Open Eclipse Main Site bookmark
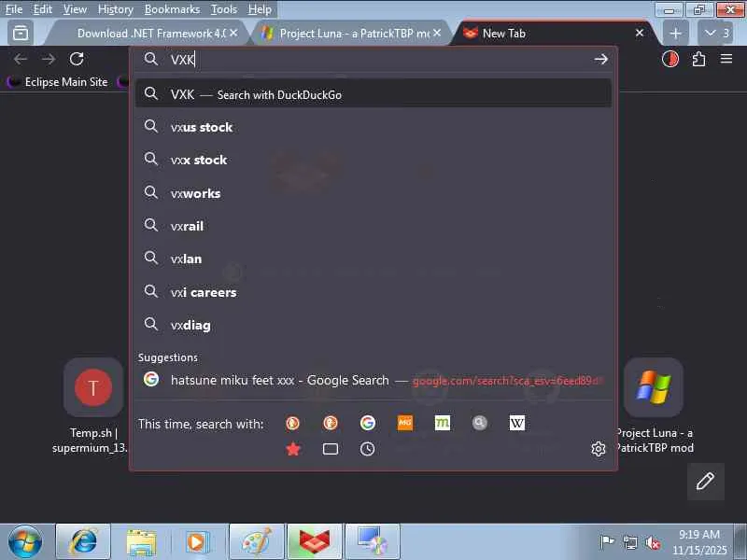747x560 pixels. click(x=59, y=82)
